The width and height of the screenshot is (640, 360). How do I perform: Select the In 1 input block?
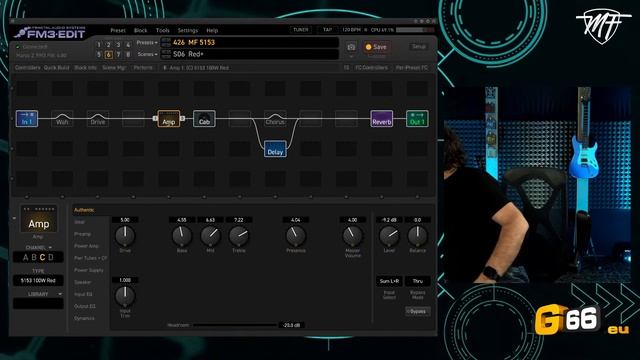click(x=27, y=118)
